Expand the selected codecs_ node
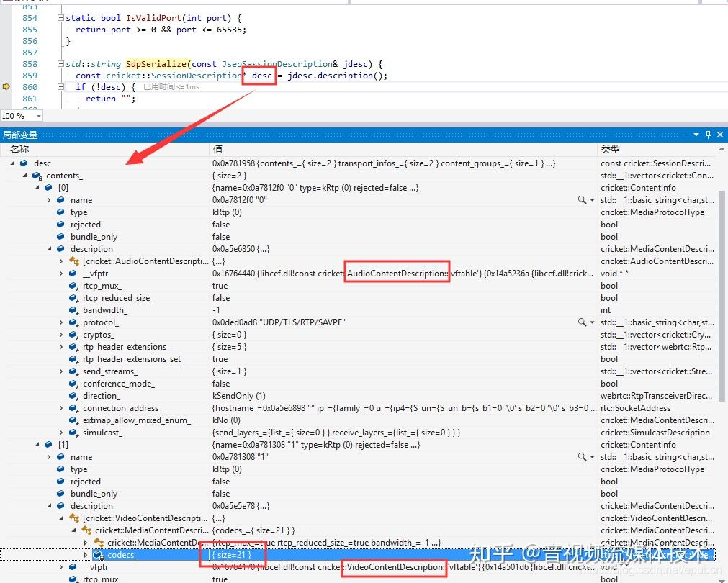The image size is (728, 583). point(86,555)
